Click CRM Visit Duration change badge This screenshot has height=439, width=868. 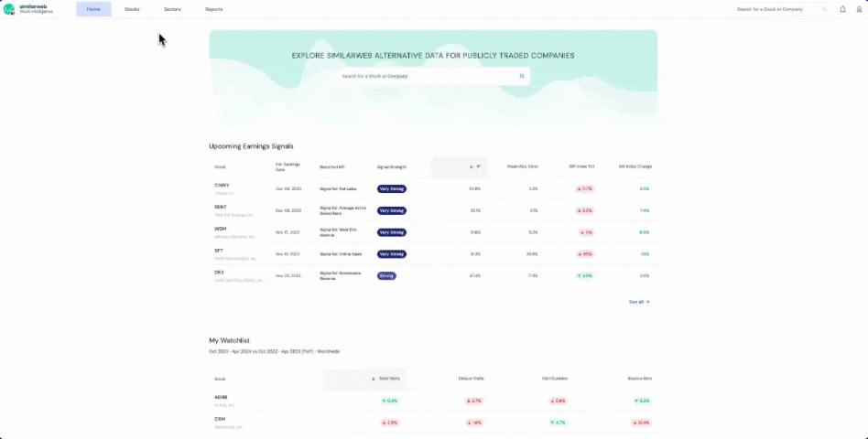[x=559, y=423]
